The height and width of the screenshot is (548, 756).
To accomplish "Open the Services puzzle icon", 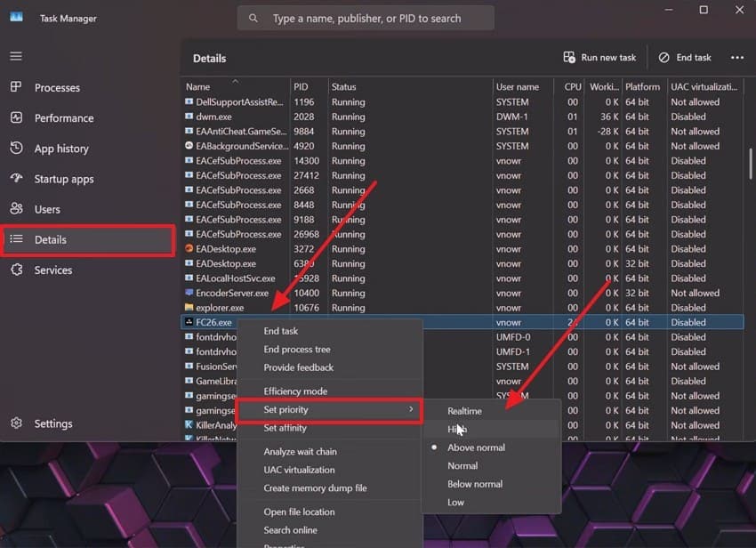I will coord(16,270).
